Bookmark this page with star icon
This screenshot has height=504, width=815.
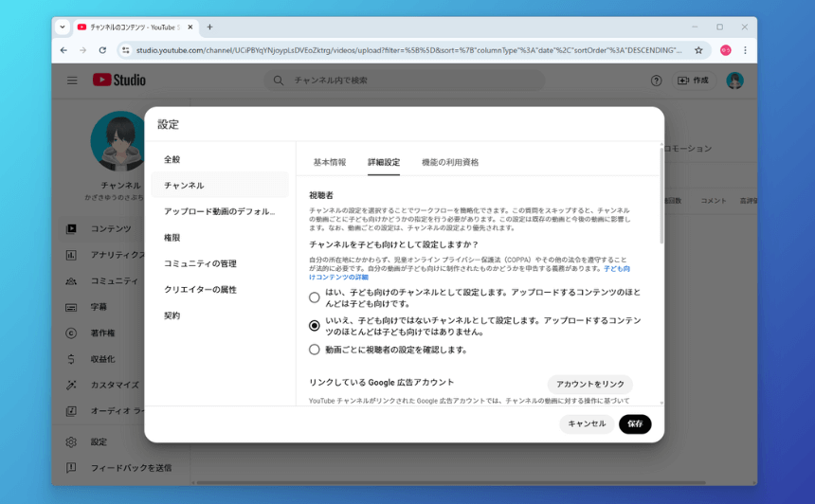click(698, 50)
